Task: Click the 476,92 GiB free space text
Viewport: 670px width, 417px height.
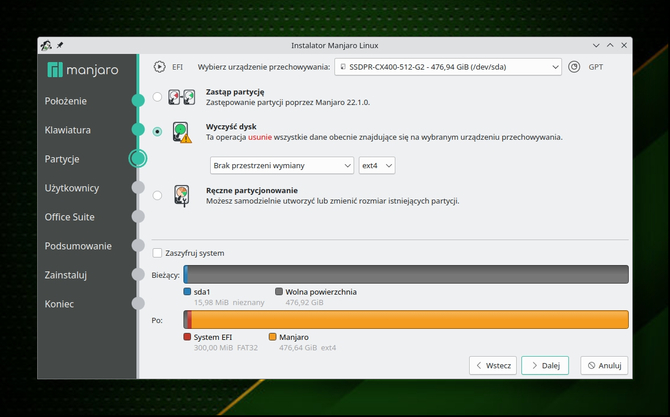Action: click(304, 302)
